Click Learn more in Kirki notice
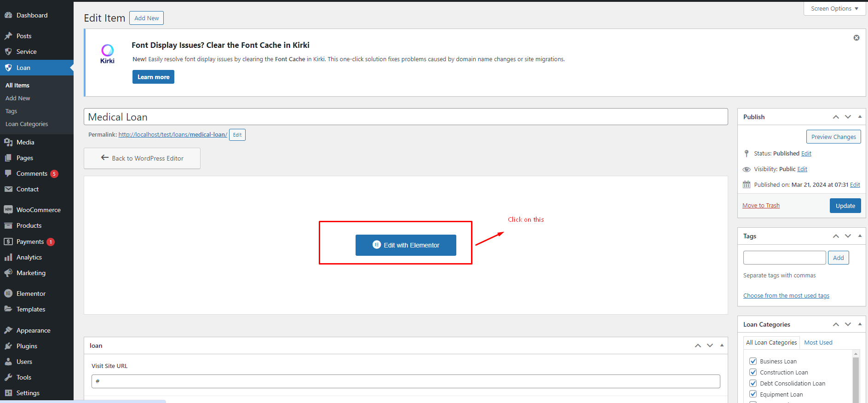Screen dimensions: 868x403 click(153, 77)
